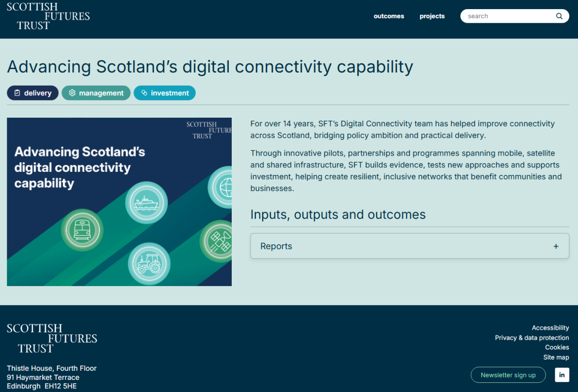
Task: Click the search magnifier icon
Action: pyautogui.click(x=559, y=16)
